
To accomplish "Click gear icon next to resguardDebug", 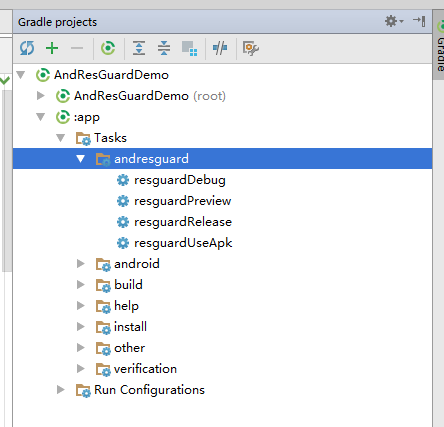I will point(123,180).
